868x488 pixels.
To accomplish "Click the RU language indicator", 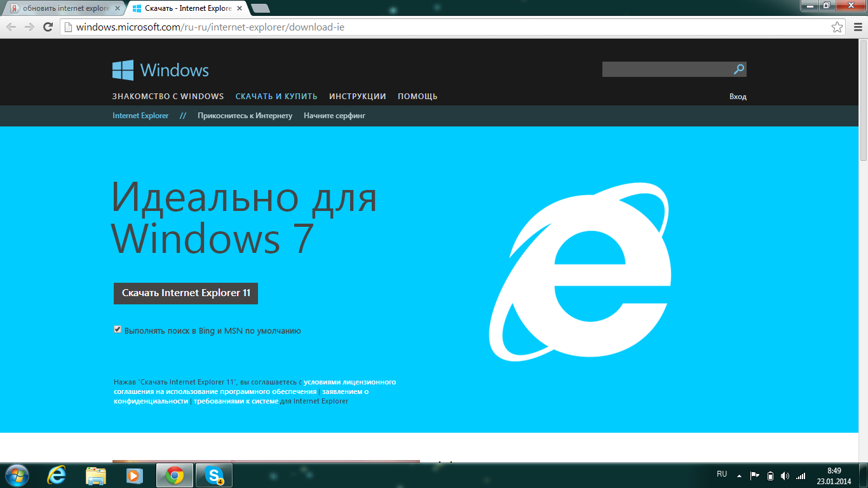I will point(722,475).
